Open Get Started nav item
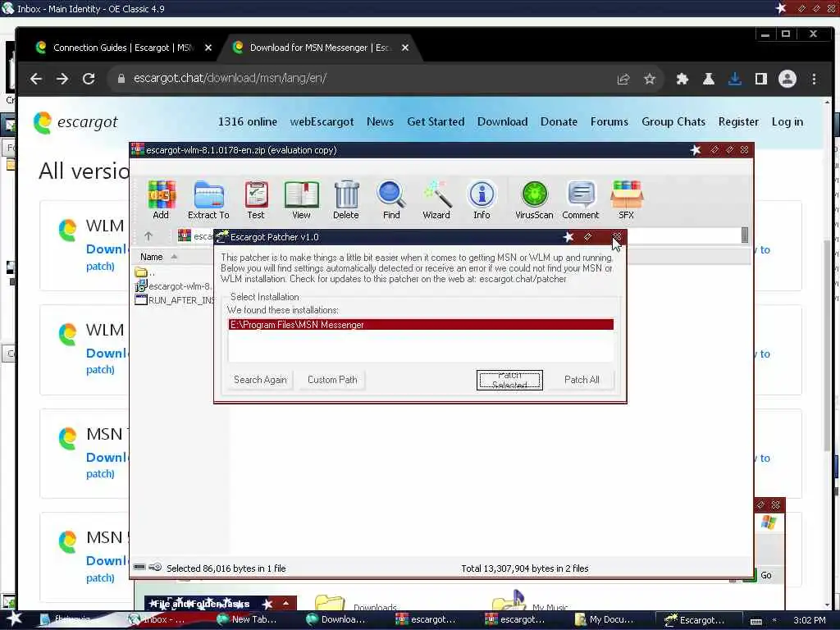The image size is (840, 630). (436, 121)
